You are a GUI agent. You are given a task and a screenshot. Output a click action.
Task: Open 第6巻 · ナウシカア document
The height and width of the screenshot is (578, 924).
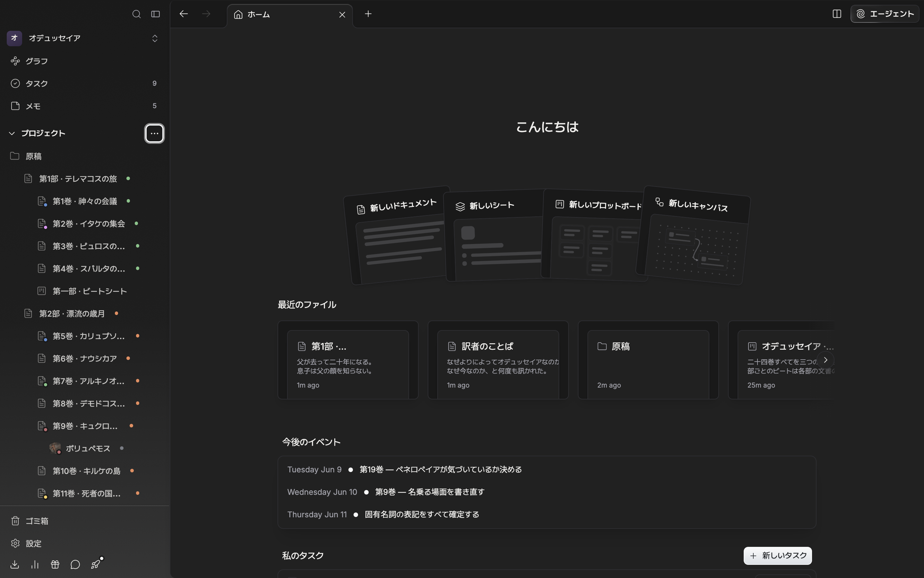point(84,359)
